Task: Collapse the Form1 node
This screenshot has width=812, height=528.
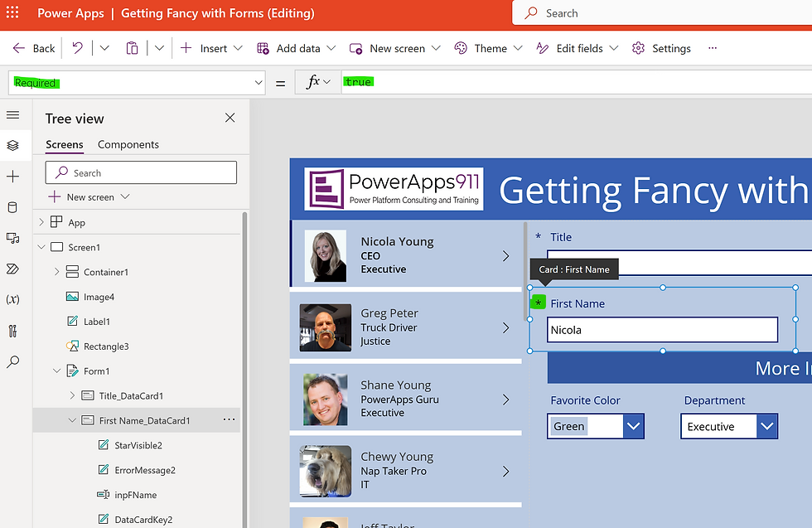Action: (x=57, y=371)
